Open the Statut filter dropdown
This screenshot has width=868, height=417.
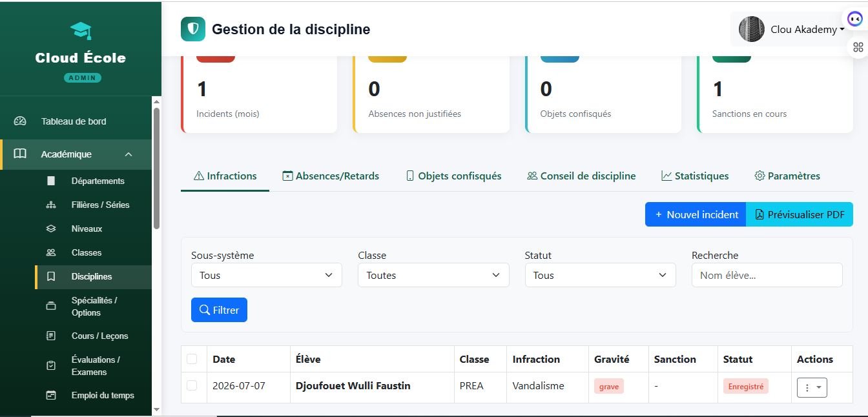(600, 275)
